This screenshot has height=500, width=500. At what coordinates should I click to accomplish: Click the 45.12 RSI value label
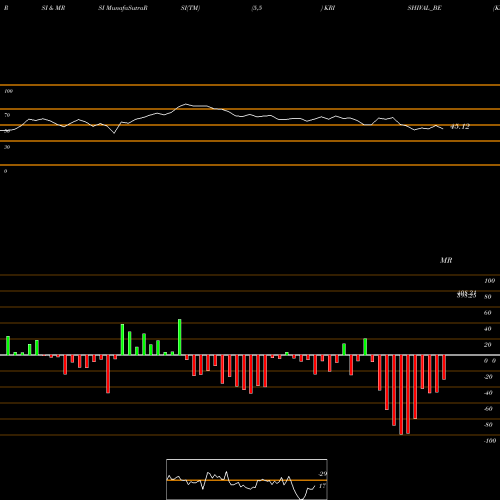click(460, 126)
